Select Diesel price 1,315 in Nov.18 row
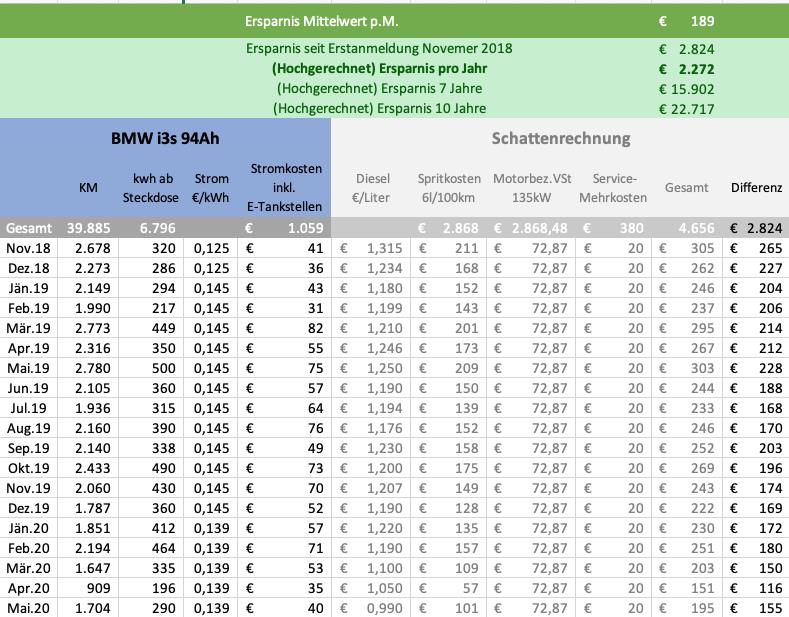 (384, 248)
